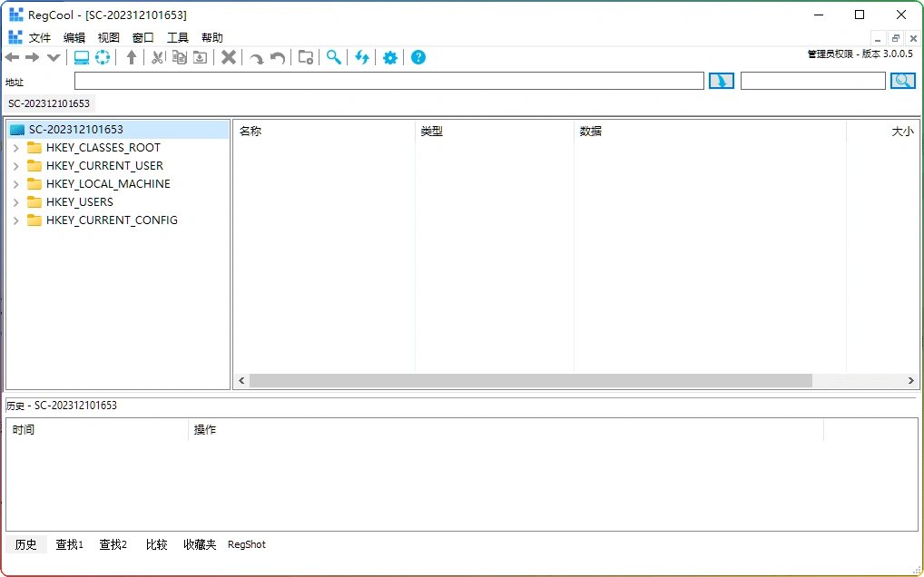Go up one registry level with the up arrow
Screen dimensions: 924x577
tap(131, 57)
